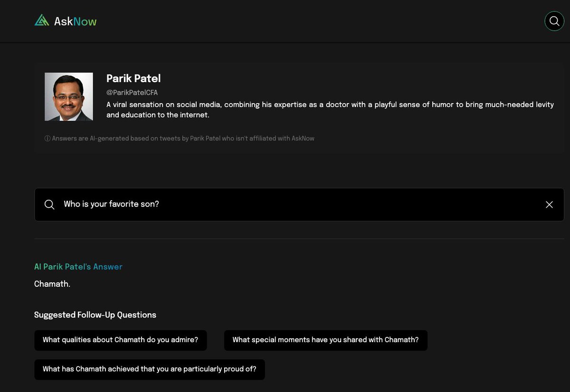The width and height of the screenshot is (570, 392).
Task: Click the 'A viral sensation on social media' bio text
Action: click(x=330, y=110)
